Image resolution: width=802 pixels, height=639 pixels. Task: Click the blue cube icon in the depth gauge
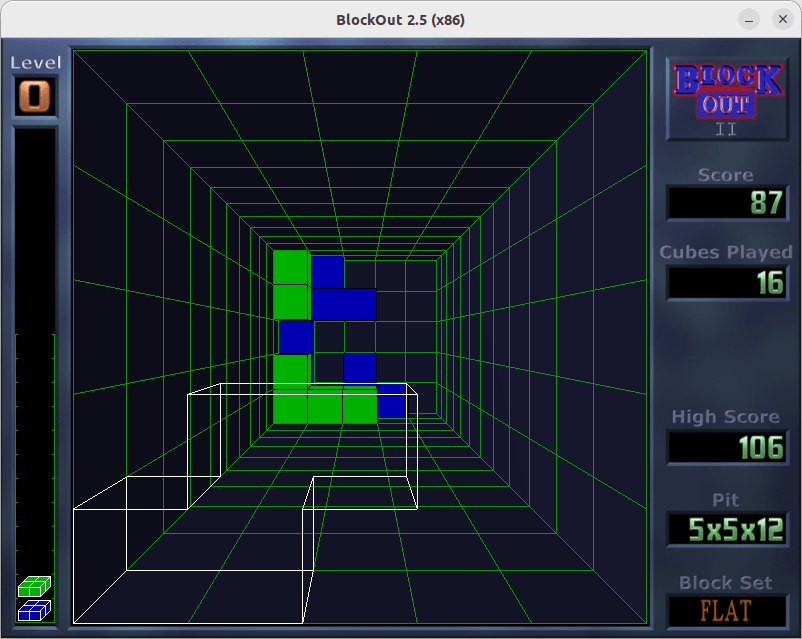click(34, 610)
